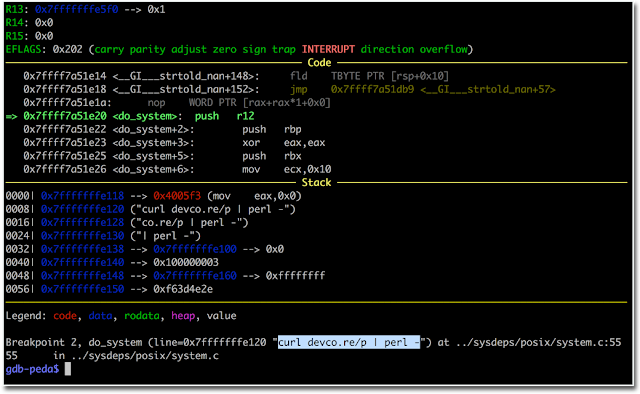Click the 'value' legend entry

pyautogui.click(x=221, y=316)
